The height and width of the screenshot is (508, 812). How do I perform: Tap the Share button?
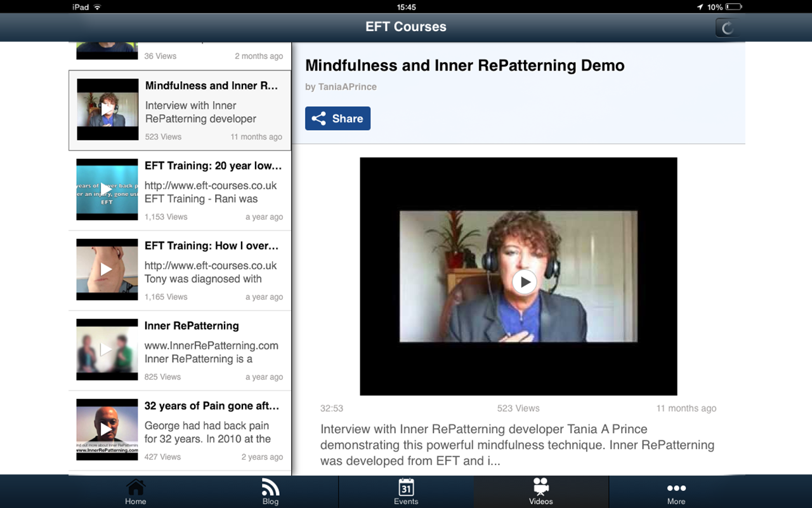tap(337, 118)
